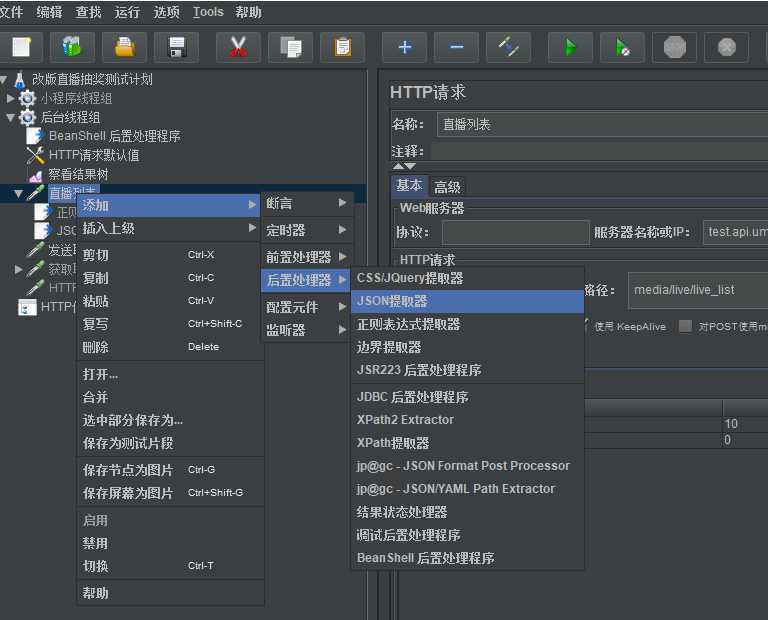Click the Stop test octagon icon

(x=674, y=48)
